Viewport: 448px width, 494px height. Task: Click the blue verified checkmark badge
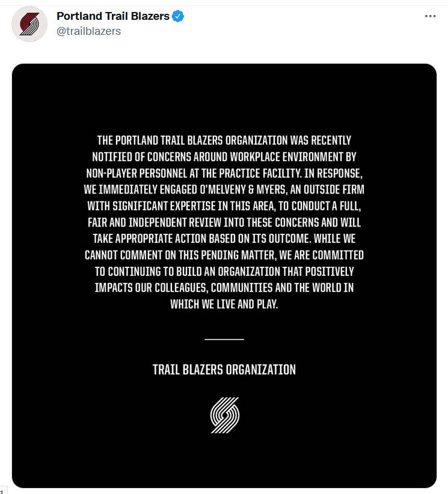point(178,16)
